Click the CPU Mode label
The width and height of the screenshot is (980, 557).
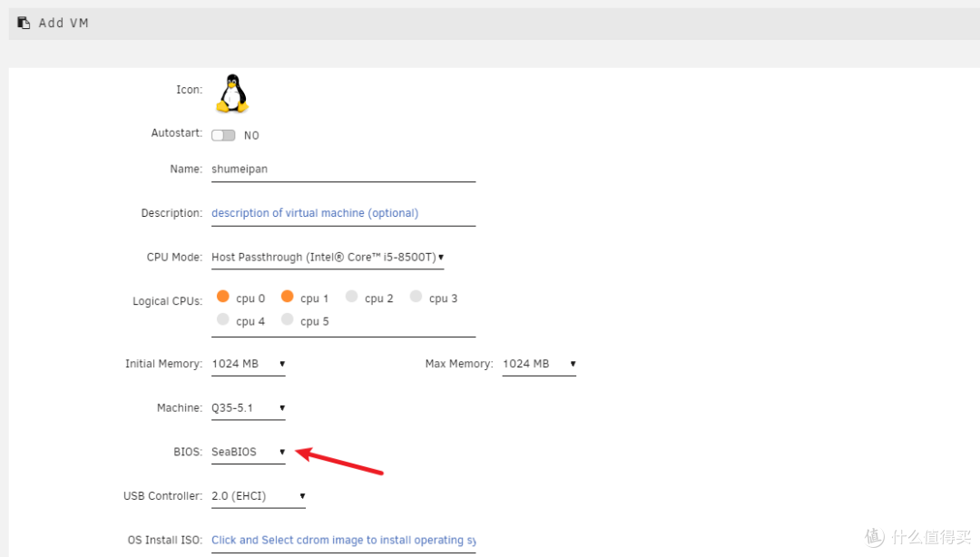point(174,258)
